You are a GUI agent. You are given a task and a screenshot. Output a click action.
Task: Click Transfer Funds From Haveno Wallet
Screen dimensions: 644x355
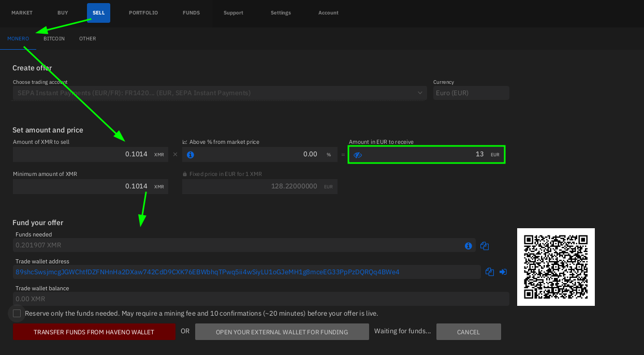(x=94, y=332)
